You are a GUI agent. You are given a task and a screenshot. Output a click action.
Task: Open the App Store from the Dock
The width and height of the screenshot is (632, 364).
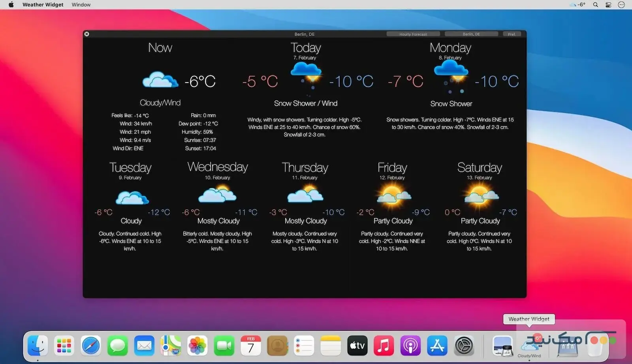click(x=437, y=345)
